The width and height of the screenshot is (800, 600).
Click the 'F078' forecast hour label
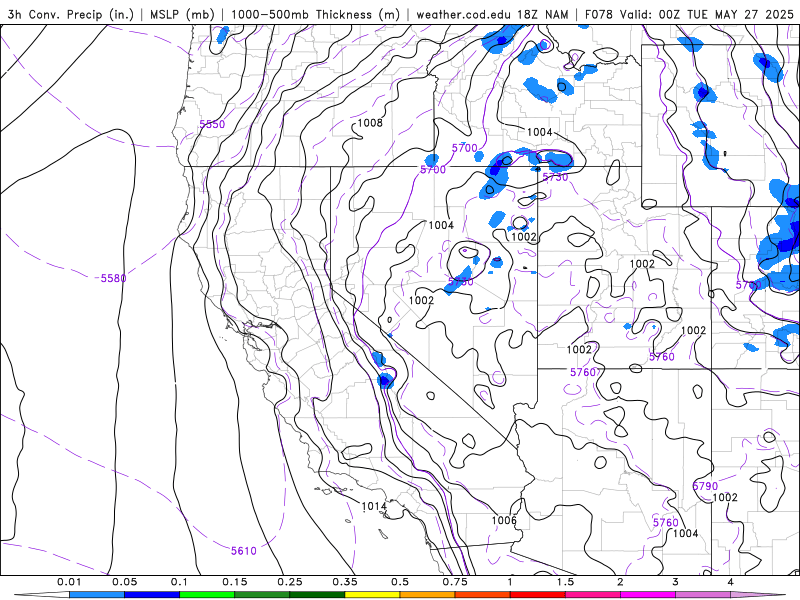(598, 14)
